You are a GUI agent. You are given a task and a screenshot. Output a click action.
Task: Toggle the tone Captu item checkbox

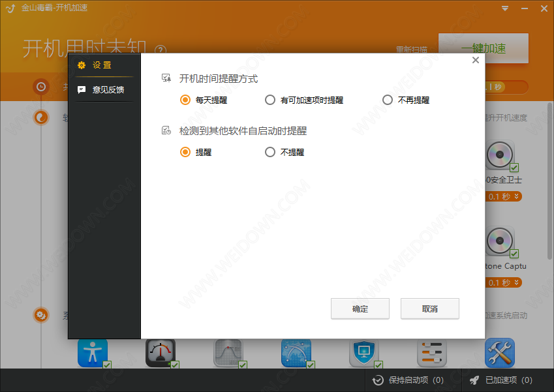point(514,254)
